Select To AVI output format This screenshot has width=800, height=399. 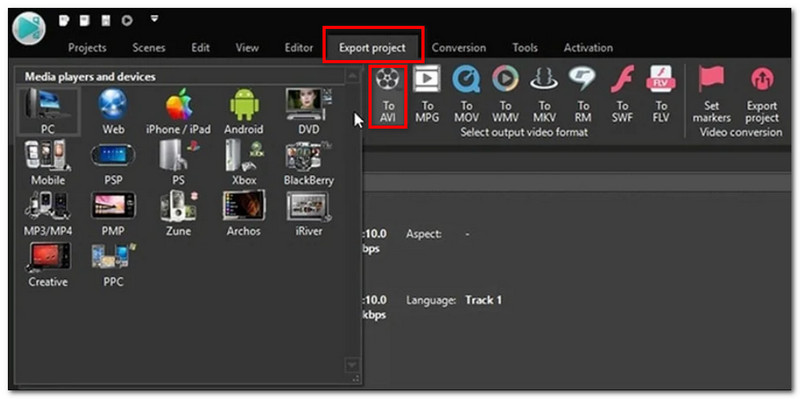(x=388, y=96)
